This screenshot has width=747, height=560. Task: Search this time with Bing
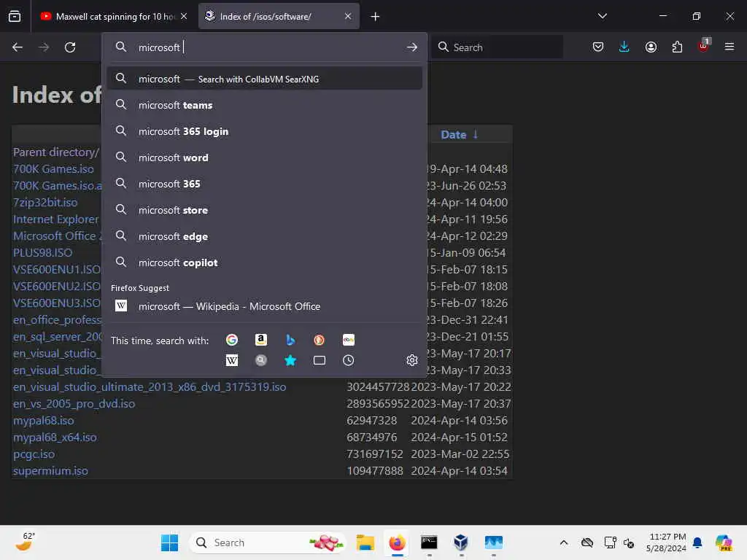(x=290, y=340)
